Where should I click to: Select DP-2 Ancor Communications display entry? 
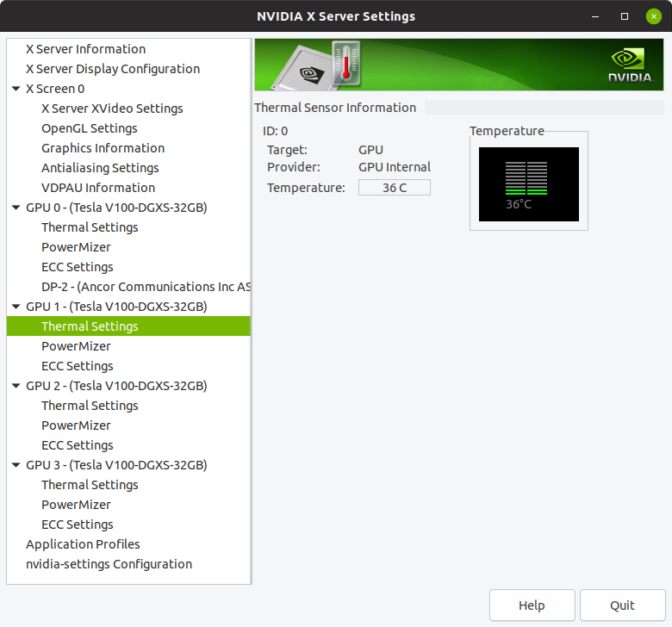click(x=145, y=287)
